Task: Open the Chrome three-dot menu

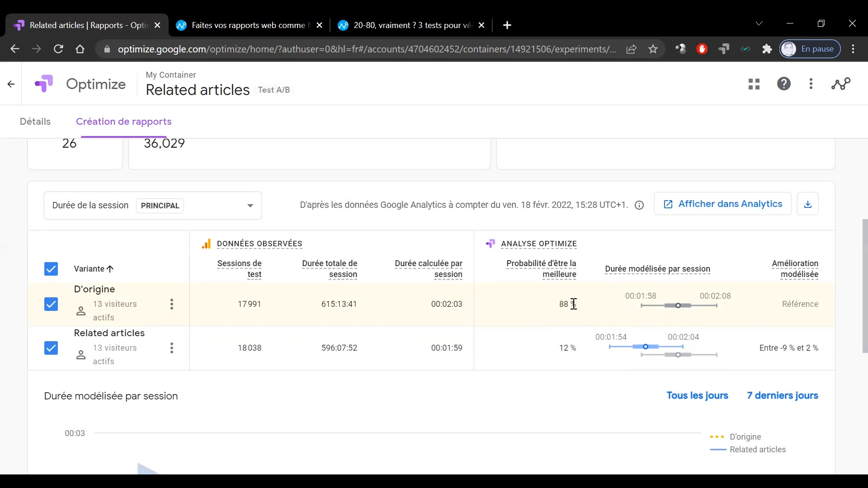Action: (x=853, y=49)
